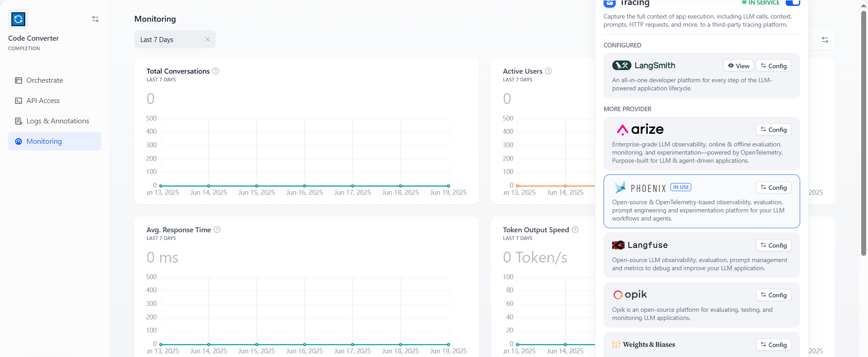The height and width of the screenshot is (357, 868).
Task: Open Config for LangSmith
Action: tap(774, 66)
